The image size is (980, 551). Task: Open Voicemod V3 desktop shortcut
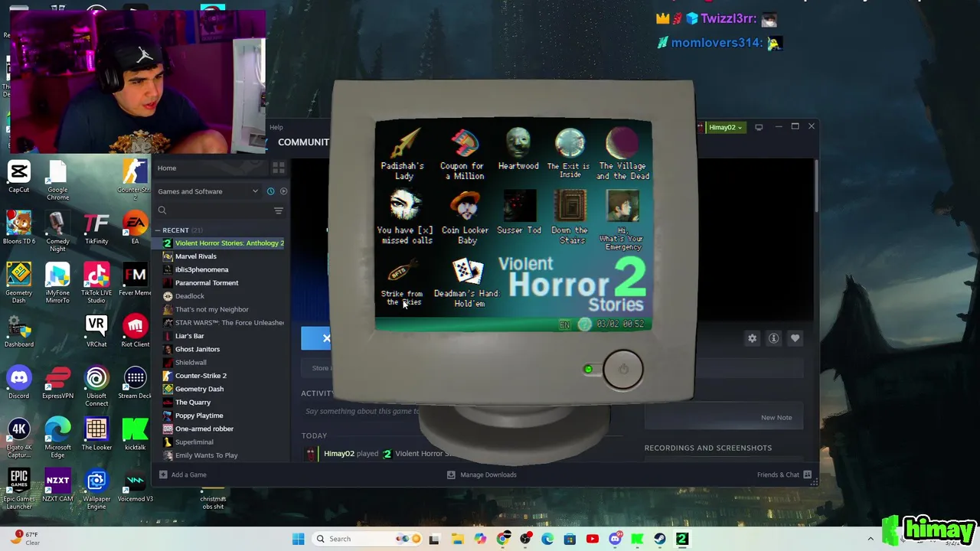tap(136, 486)
